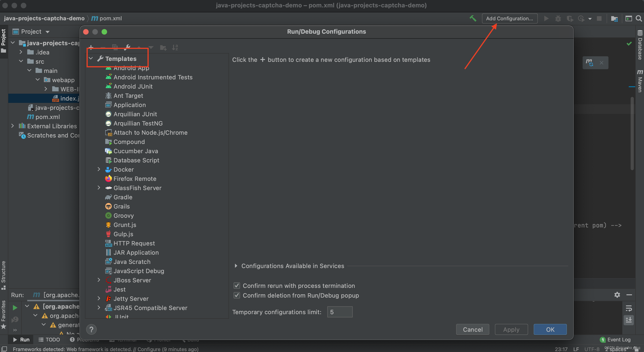Image resolution: width=644 pixels, height=352 pixels.
Task: Click the UTF-8 encoding status bar entry
Action: pos(592,349)
